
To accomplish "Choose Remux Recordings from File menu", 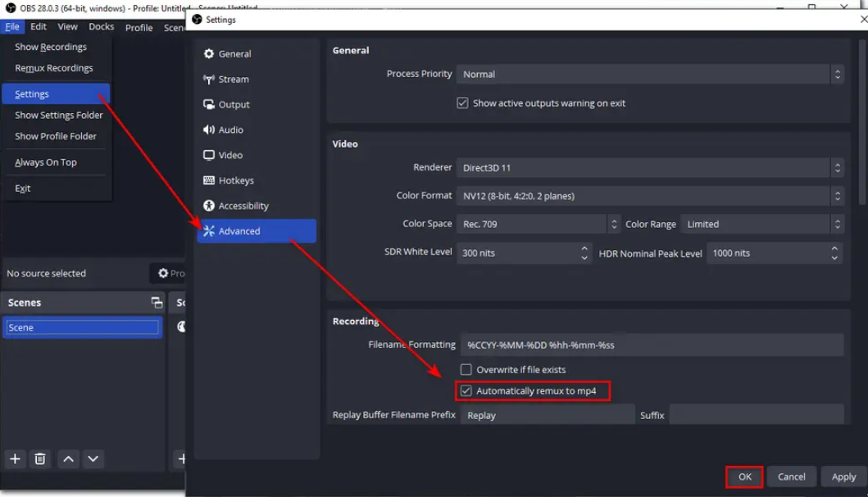I will (56, 68).
